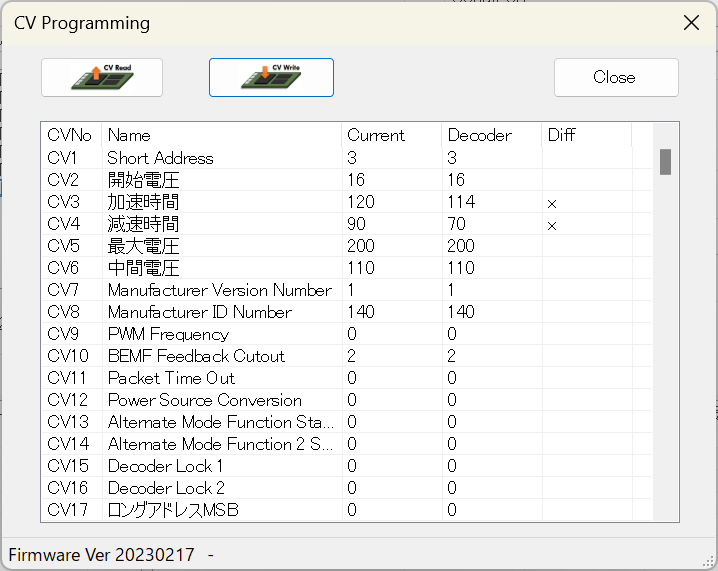Close the CV Programming dialog window
The image size is (718, 571).
[690, 22]
